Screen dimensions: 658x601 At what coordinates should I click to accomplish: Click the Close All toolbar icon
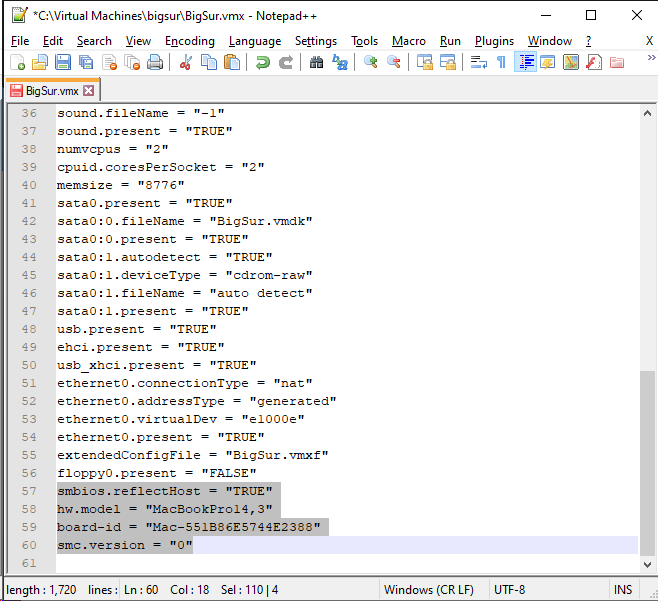132,63
